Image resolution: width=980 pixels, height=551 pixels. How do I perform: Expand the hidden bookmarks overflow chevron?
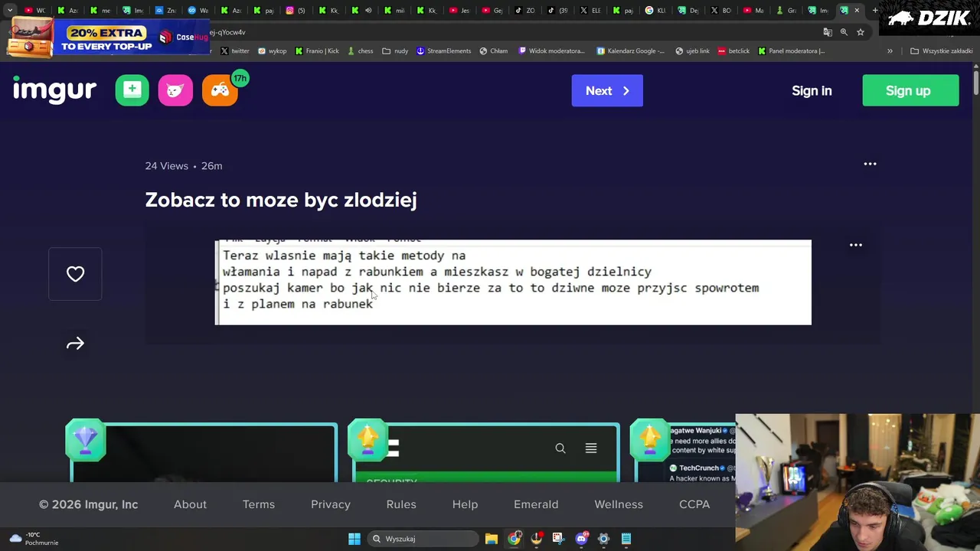890,51
